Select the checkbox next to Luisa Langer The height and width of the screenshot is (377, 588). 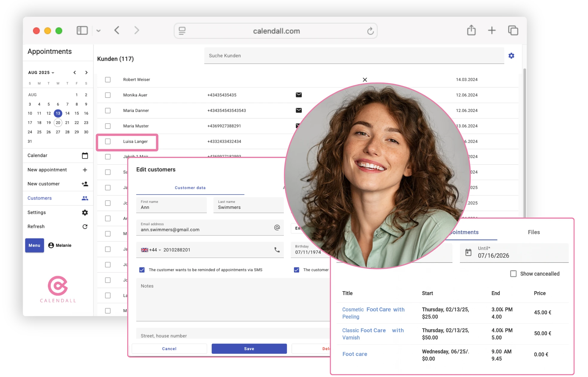coord(108,142)
